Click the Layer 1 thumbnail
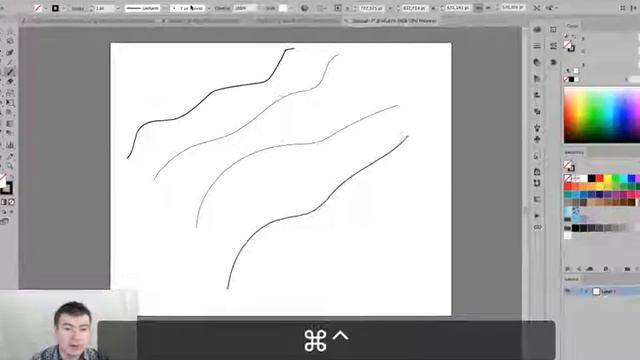The image size is (640, 360). point(596,291)
